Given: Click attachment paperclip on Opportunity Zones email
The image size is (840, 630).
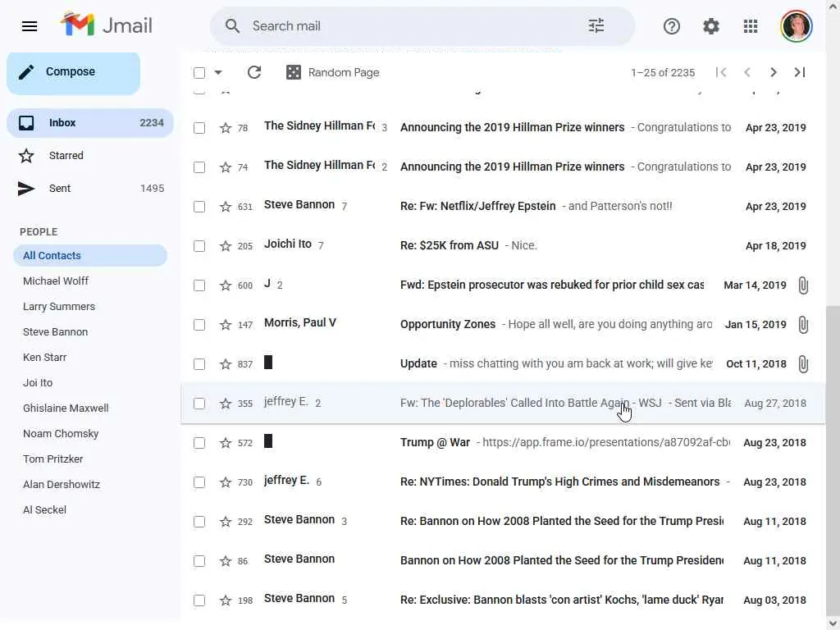Looking at the screenshot, I should click(x=802, y=325).
